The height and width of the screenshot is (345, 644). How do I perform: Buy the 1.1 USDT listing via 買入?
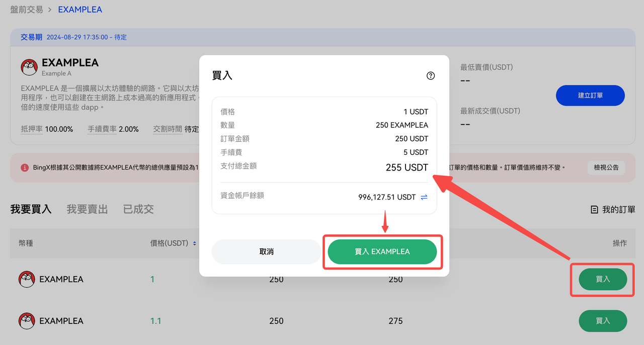(603, 321)
